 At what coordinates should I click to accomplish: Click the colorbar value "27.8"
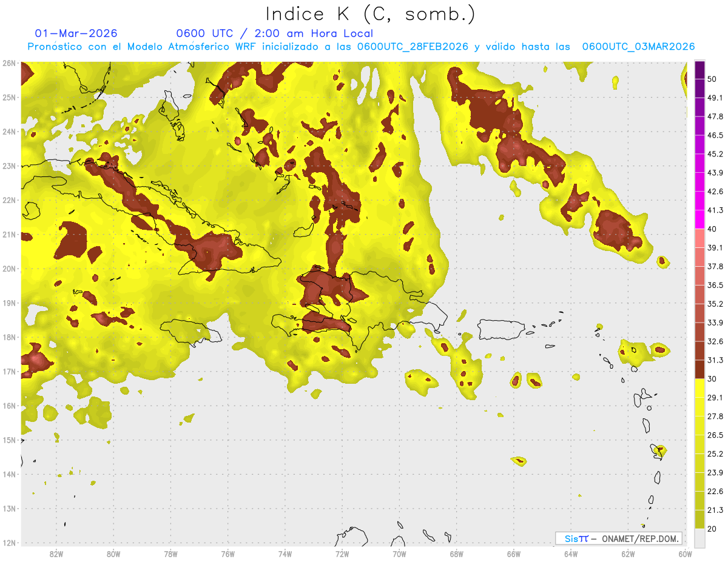(715, 416)
